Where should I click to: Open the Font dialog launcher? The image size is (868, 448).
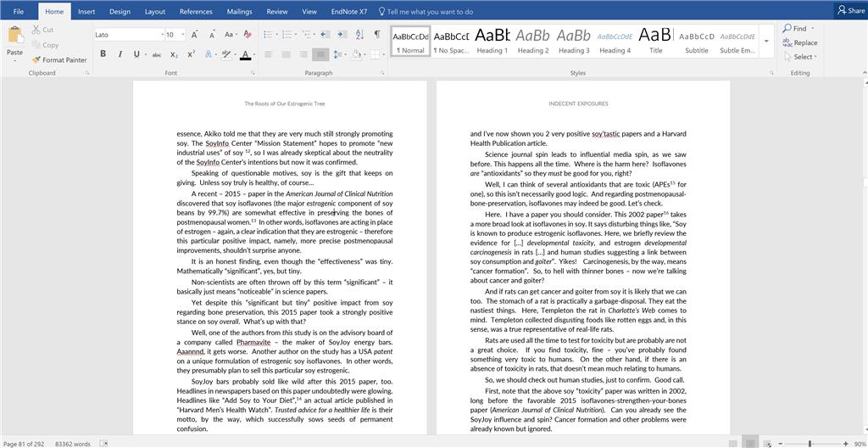pyautogui.click(x=253, y=73)
